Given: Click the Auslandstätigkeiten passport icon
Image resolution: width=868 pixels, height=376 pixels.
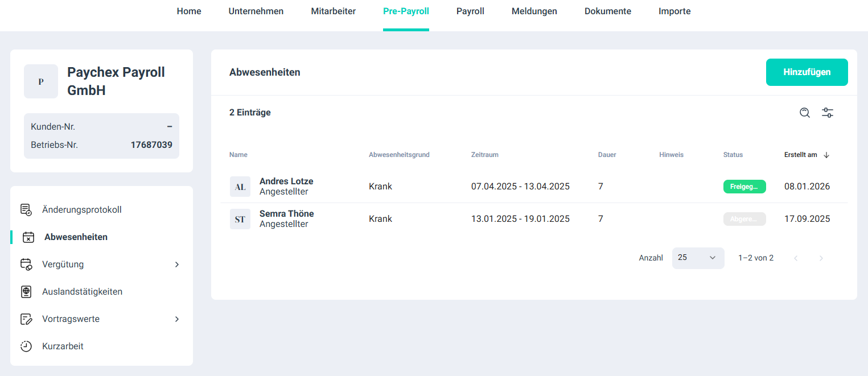Looking at the screenshot, I should click(26, 292).
